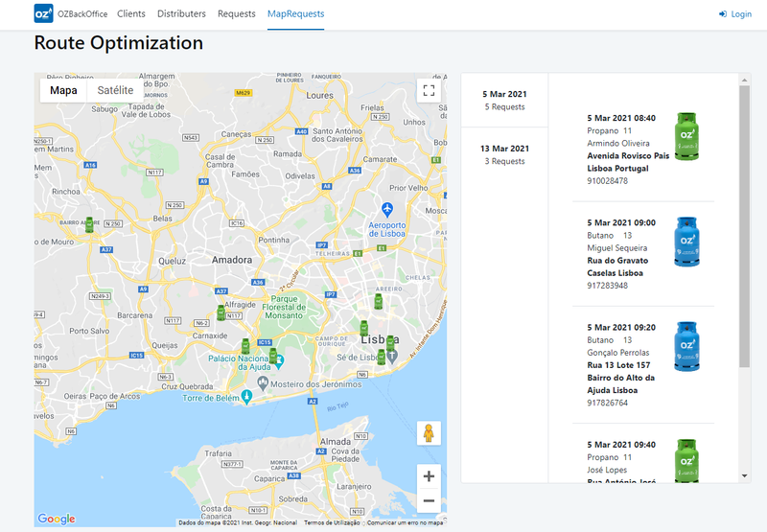The image size is (767, 532).
Task: Click green propane bottle for Armindo Oliveira
Action: 686,136
